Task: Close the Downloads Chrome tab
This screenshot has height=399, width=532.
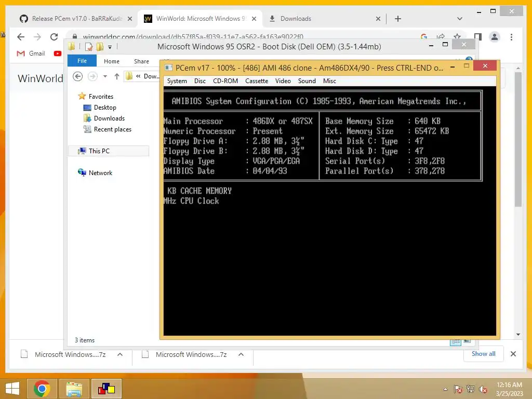Action: 378,19
